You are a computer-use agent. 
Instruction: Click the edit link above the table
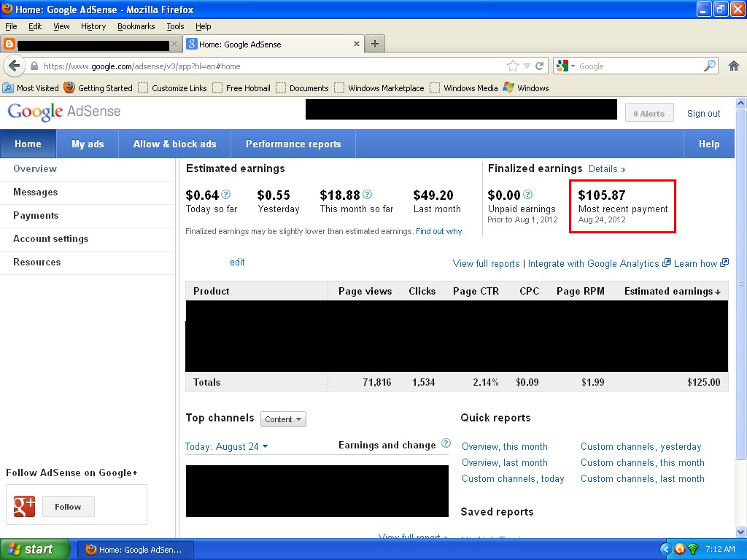[237, 262]
